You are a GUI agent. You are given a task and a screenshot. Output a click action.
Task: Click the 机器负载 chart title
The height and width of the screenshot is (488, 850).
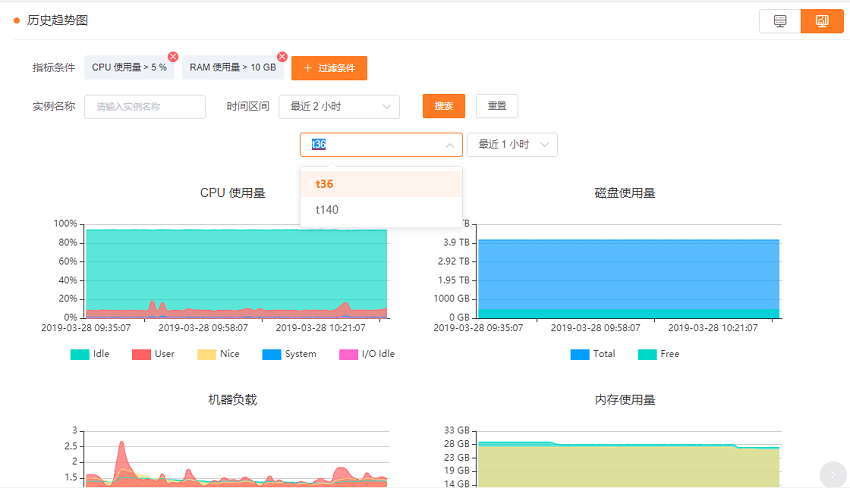(x=233, y=400)
